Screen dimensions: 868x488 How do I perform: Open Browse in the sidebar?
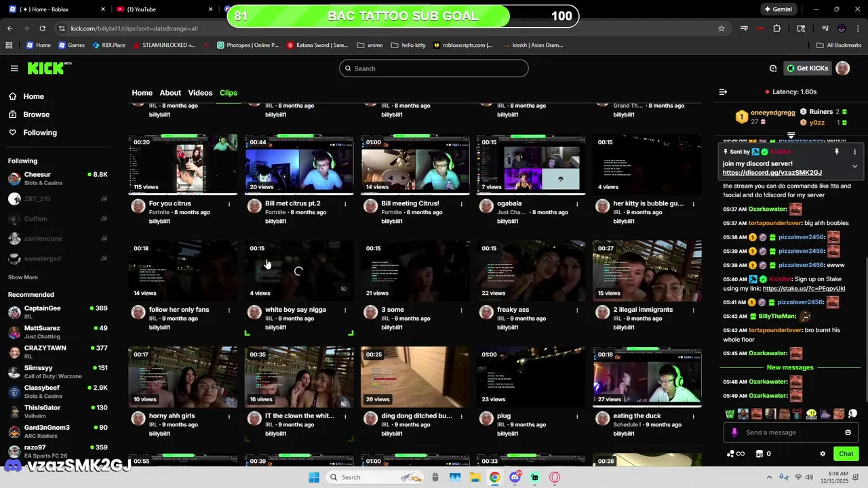[36, 115]
